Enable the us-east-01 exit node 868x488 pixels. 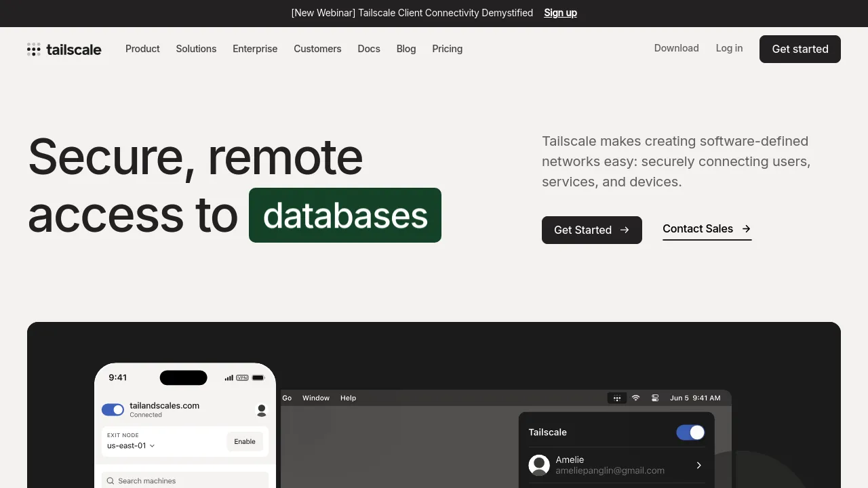point(245,441)
